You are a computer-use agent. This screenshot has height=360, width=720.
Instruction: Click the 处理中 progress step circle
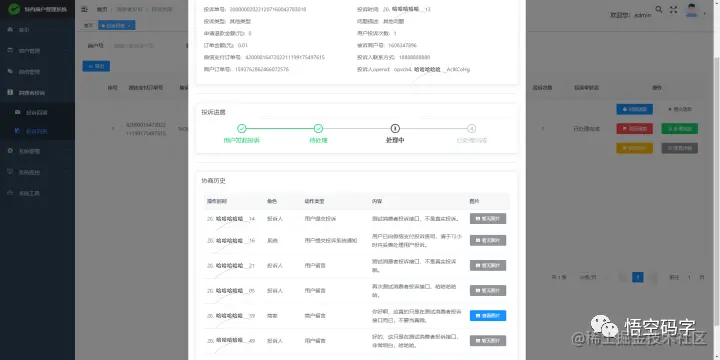pyautogui.click(x=395, y=129)
